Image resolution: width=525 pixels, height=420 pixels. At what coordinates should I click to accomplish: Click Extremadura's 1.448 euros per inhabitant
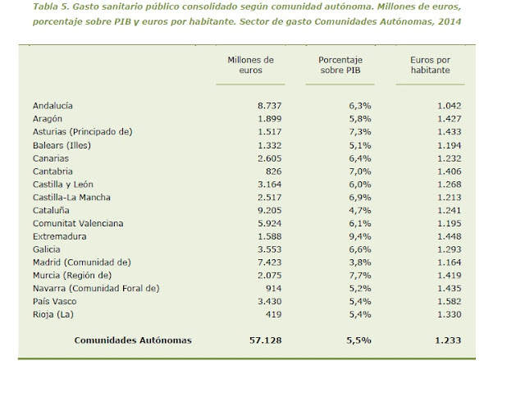click(x=450, y=236)
